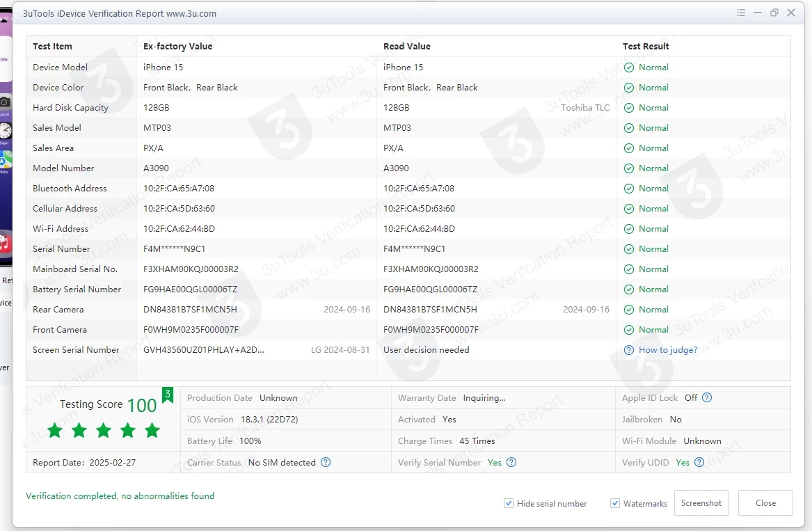The image size is (812, 531).
Task: Click the Music app icon on left edge
Action: click(5, 244)
